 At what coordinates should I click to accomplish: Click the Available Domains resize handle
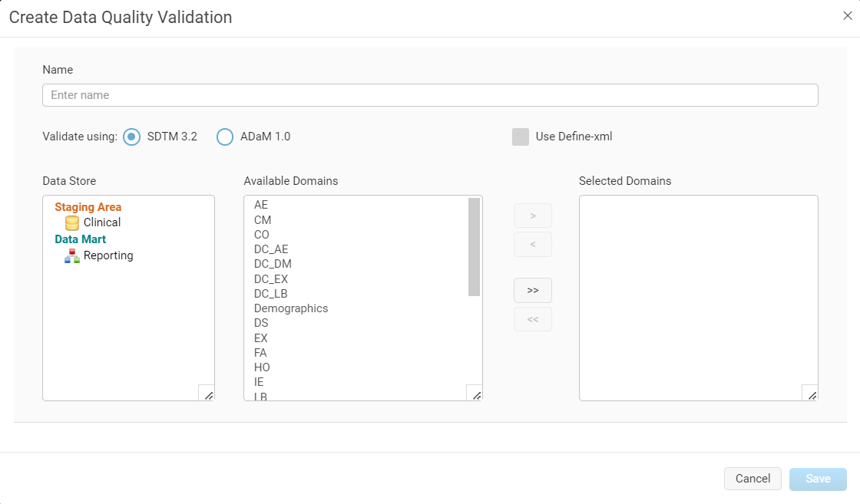475,393
